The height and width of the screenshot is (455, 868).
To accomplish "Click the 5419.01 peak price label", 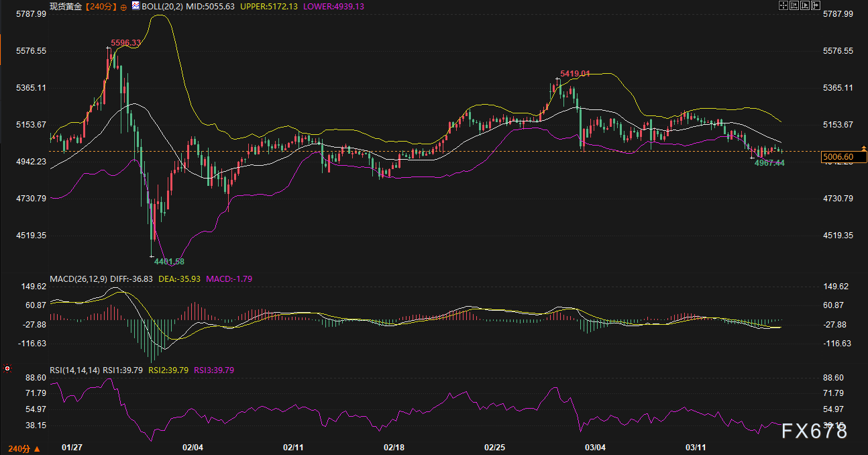I will (x=575, y=74).
